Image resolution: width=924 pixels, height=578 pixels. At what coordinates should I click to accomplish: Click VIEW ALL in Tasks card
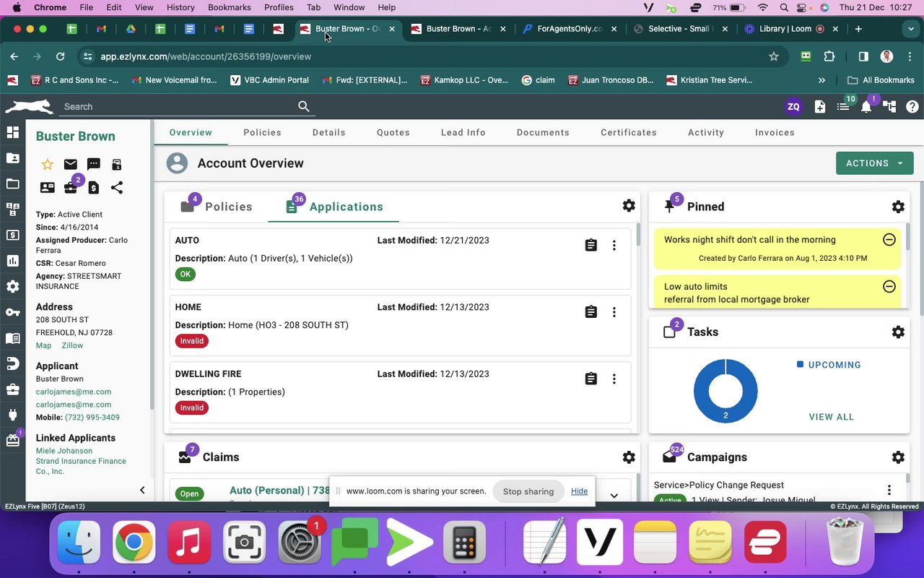831,417
